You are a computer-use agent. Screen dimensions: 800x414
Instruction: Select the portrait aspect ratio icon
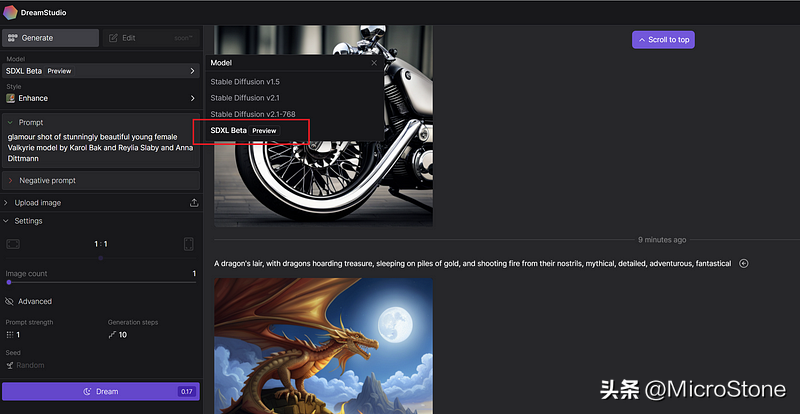coord(188,244)
